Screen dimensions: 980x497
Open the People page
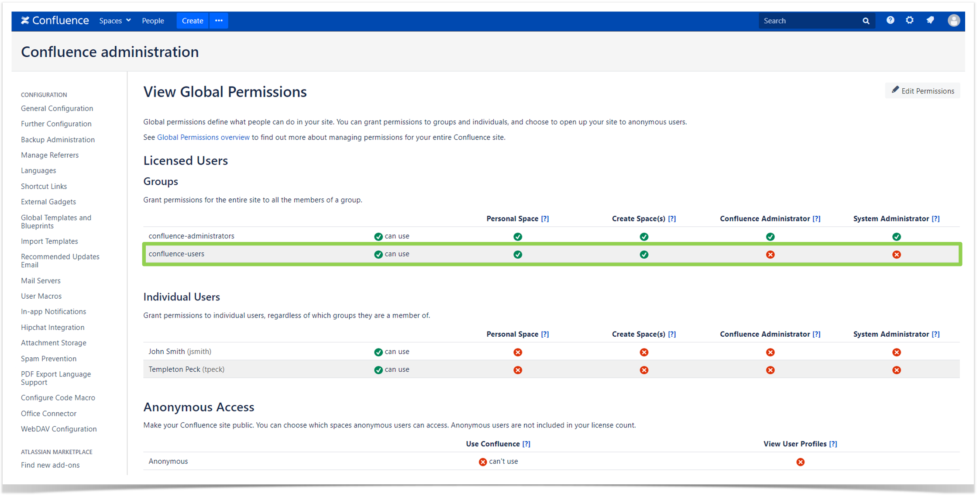pyautogui.click(x=153, y=21)
